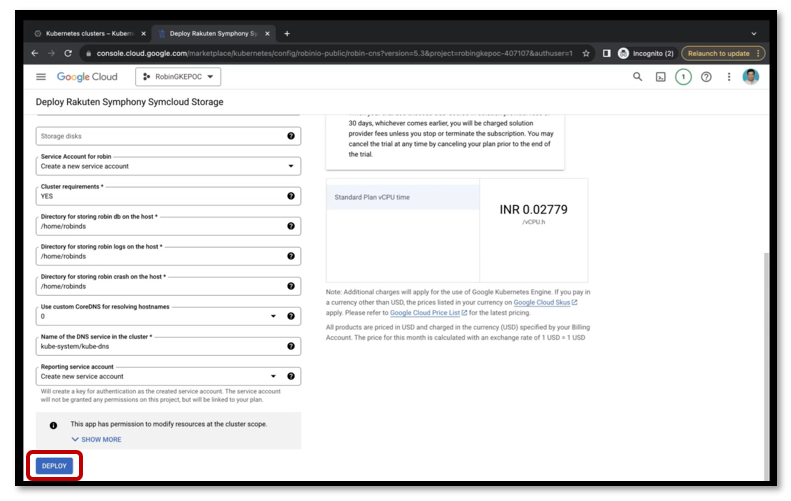Click the INR 0.02779 price value
The width and height of the screenshot is (791, 501).
coord(533,209)
